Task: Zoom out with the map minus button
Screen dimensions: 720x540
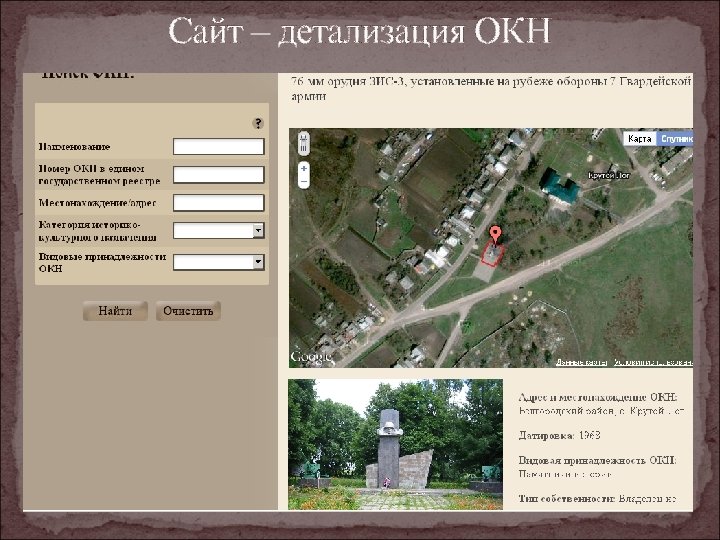Action: [x=304, y=182]
